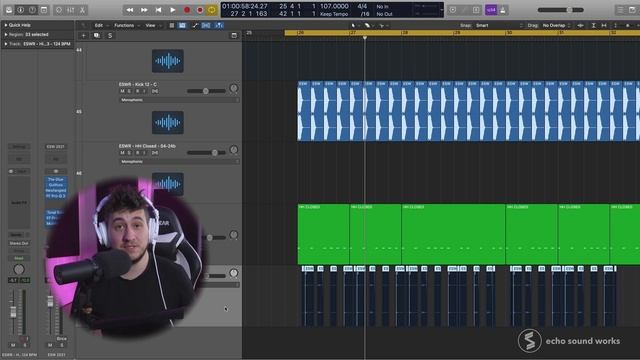The image size is (640, 360).
Task: Open the Left-click Tool pointer menu
Action: pos(355,25)
